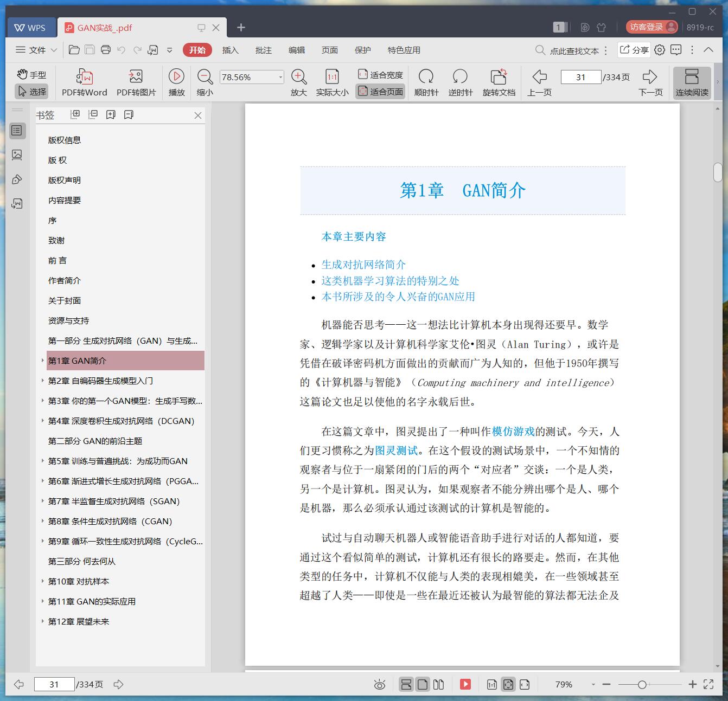Expand the 第10章 对抗样本 bookmark
This screenshot has height=701, width=728.
click(43, 581)
